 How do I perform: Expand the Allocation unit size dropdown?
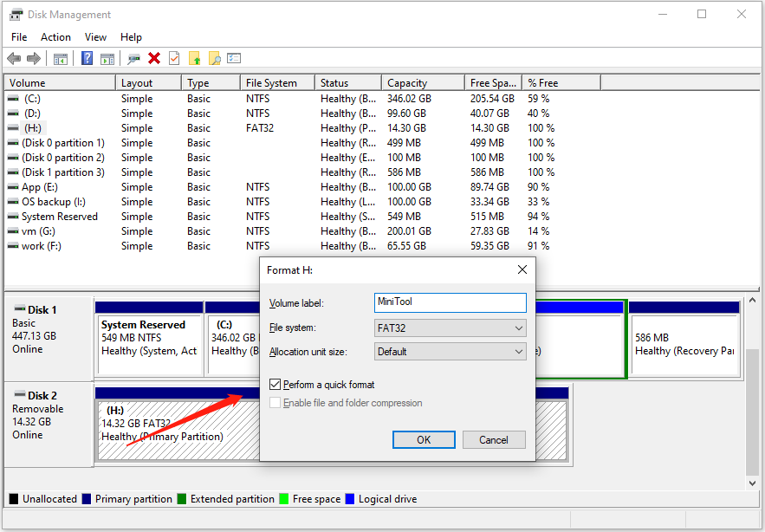pos(450,352)
